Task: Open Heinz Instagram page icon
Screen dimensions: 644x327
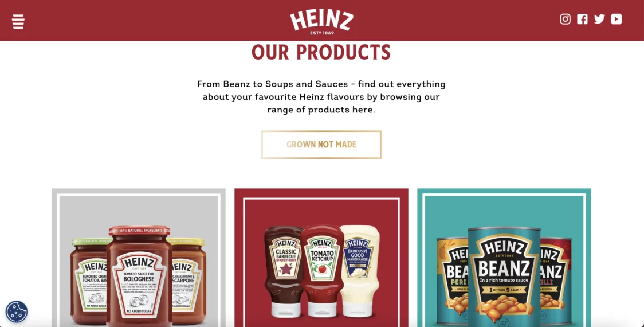Action: [565, 19]
